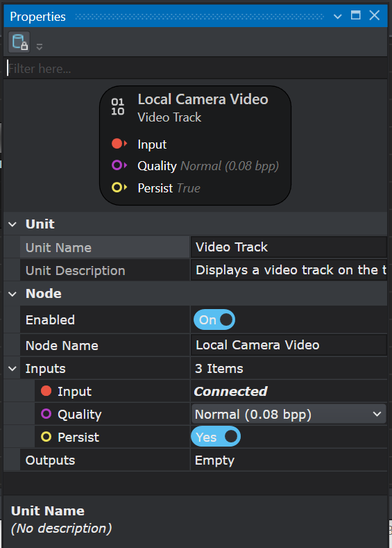This screenshot has width=392, height=548.
Task: Click the red Input circle in Inputs list
Action: 46,391
